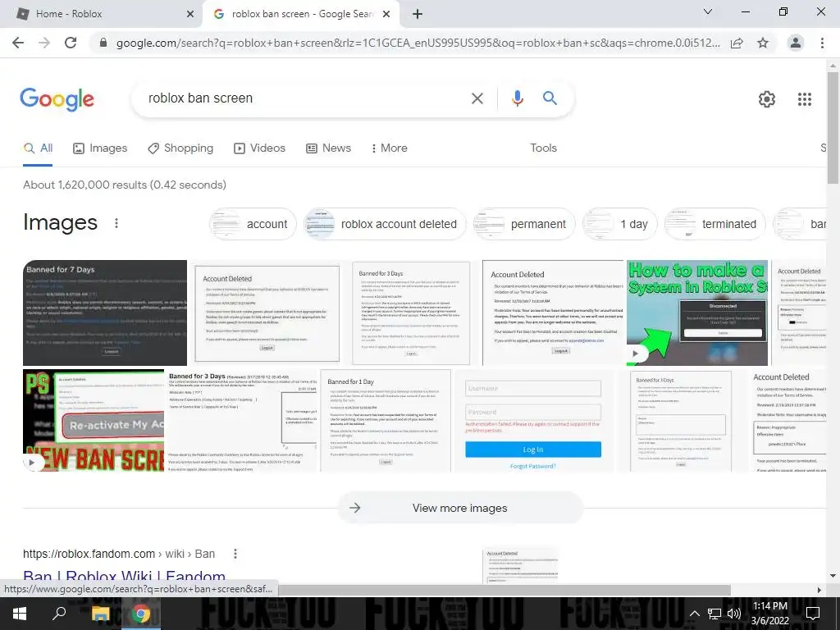
Task: Open the Chrome profile icon
Action: 796,43
